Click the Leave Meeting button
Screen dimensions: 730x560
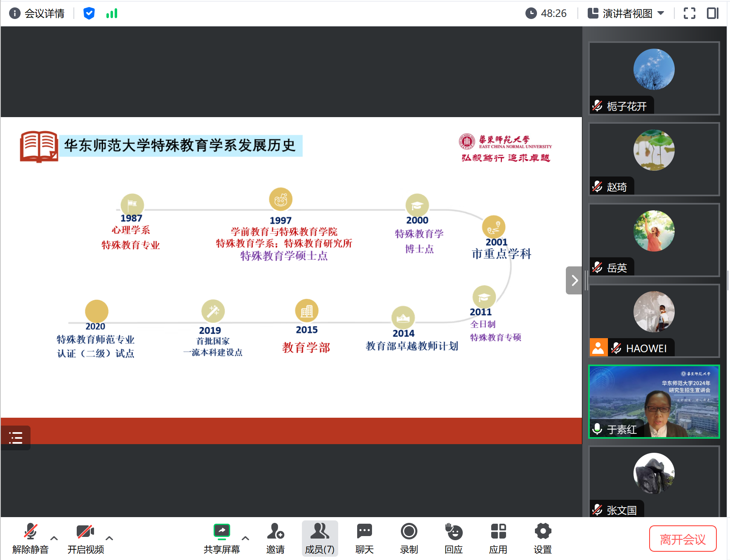[683, 539]
